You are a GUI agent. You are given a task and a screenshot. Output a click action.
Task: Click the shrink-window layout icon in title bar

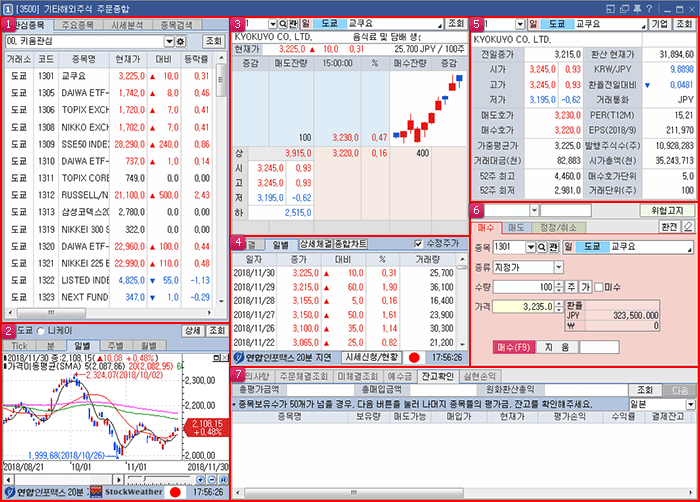pos(611,8)
